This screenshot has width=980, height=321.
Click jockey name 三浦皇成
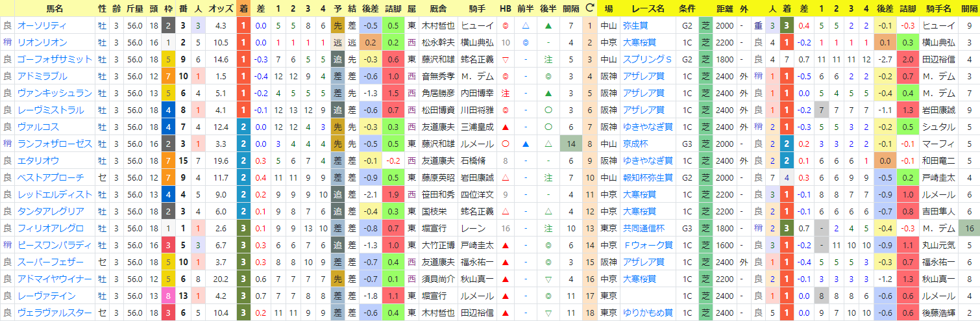click(477, 127)
